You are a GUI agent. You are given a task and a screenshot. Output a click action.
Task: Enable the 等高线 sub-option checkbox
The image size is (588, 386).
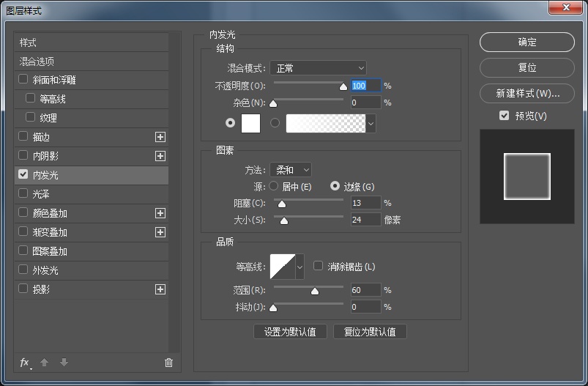point(30,98)
